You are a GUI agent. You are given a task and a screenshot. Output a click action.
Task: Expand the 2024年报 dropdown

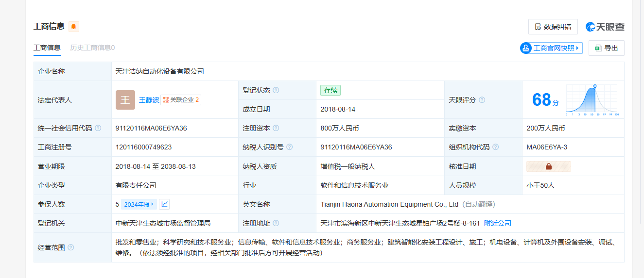point(139,204)
